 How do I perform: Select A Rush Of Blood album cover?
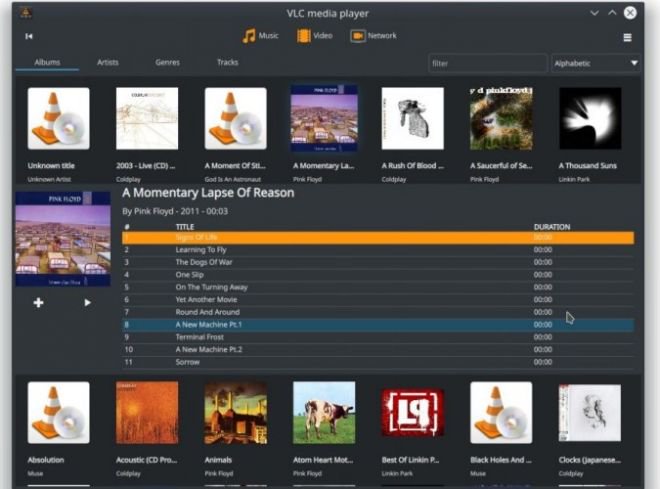412,118
